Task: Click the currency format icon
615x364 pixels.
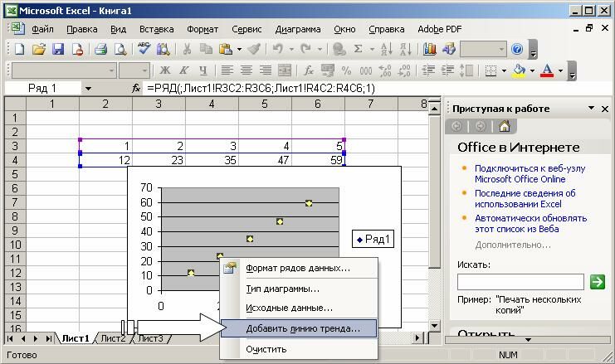Action: pos(327,70)
